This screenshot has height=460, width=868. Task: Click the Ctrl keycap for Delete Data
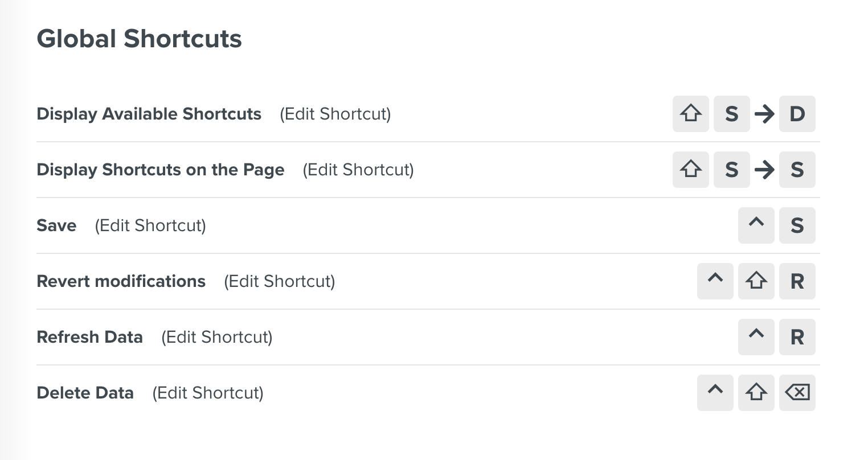[x=715, y=393]
